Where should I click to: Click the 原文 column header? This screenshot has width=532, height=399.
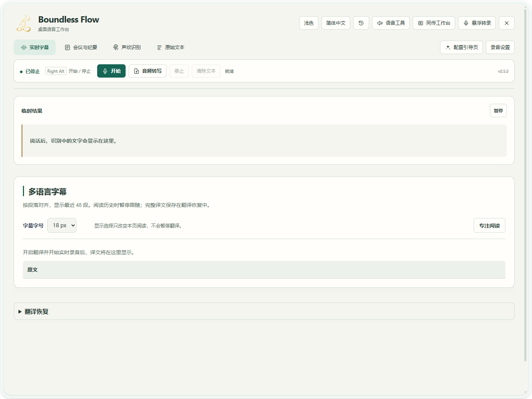(x=33, y=270)
